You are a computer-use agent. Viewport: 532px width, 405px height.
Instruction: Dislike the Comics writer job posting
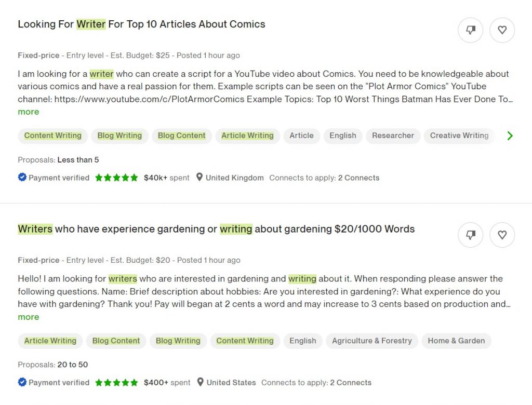tap(471, 30)
